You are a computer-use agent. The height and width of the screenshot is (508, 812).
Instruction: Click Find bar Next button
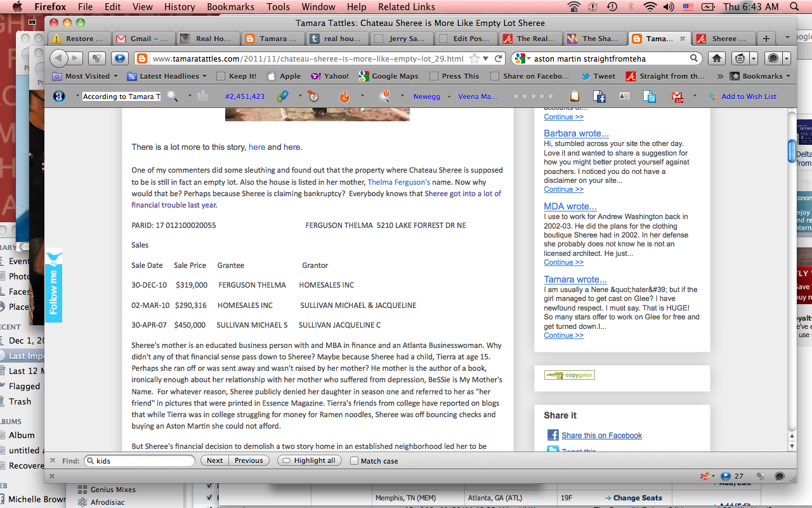214,461
